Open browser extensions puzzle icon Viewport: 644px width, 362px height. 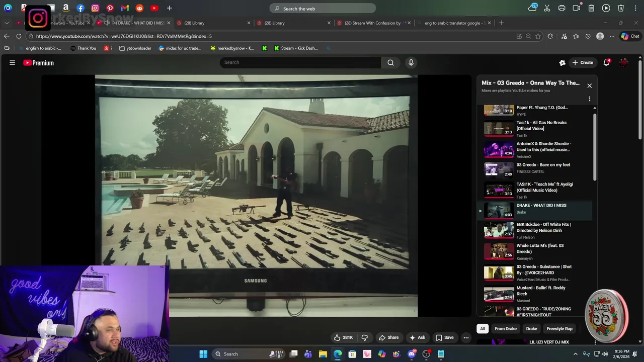pyautogui.click(x=550, y=36)
